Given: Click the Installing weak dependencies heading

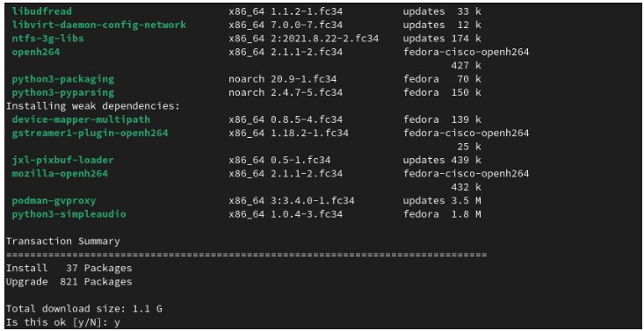Looking at the screenshot, I should click(93, 106).
